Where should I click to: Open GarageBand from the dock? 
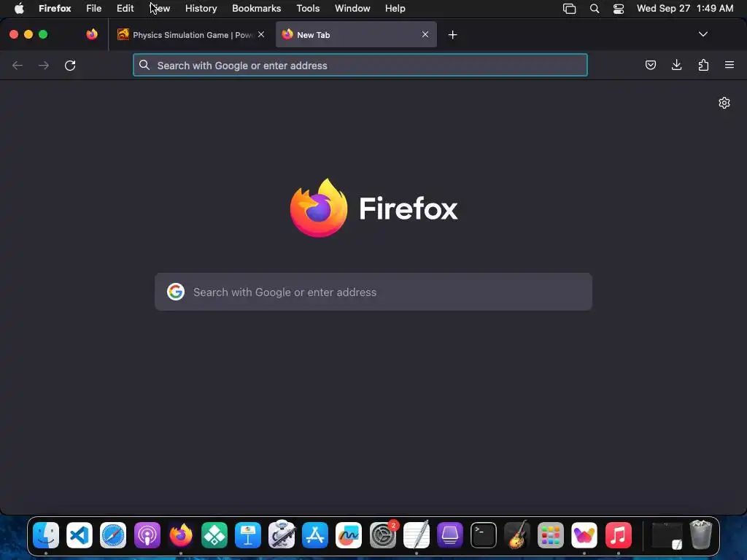517,535
